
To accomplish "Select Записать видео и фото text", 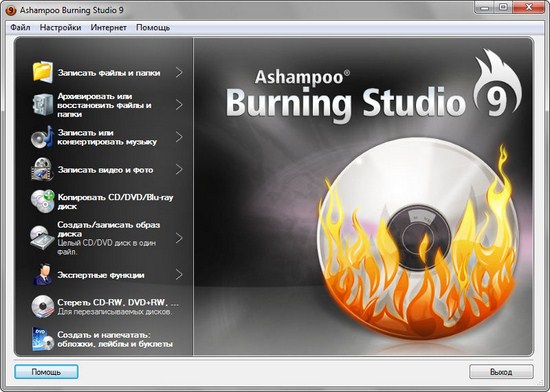I will click(105, 170).
